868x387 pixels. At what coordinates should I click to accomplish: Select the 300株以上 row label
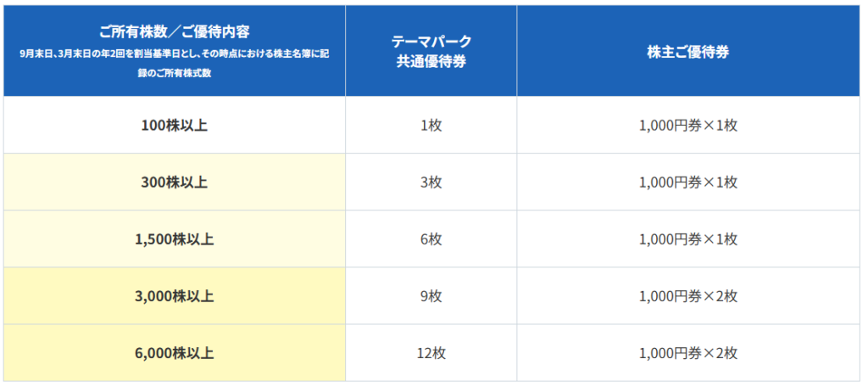[174, 182]
